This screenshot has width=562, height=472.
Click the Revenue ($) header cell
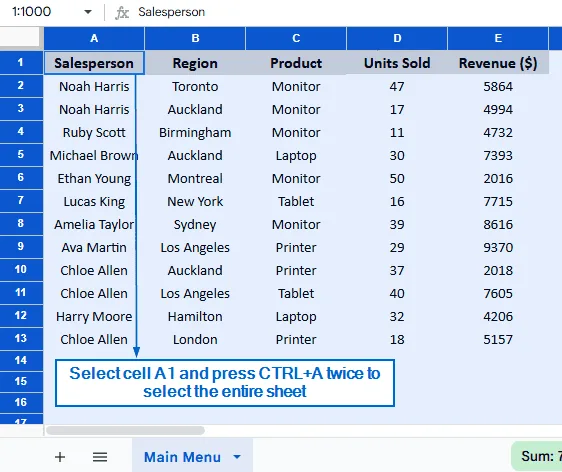pos(498,63)
